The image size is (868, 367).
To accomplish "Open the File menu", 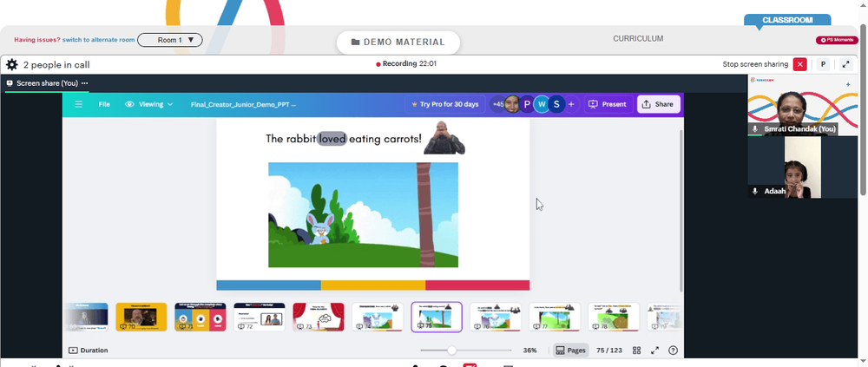I will [x=104, y=104].
